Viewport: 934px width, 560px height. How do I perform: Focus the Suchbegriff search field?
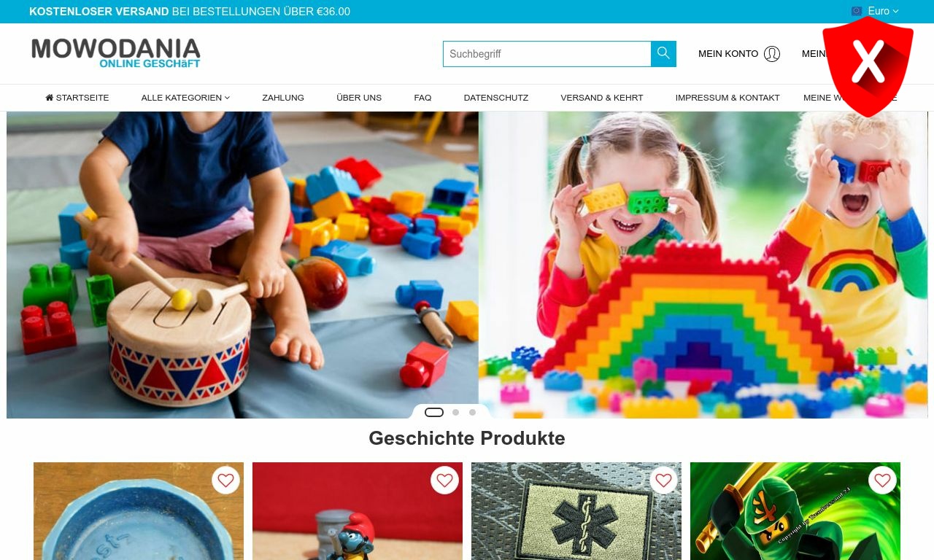point(547,54)
